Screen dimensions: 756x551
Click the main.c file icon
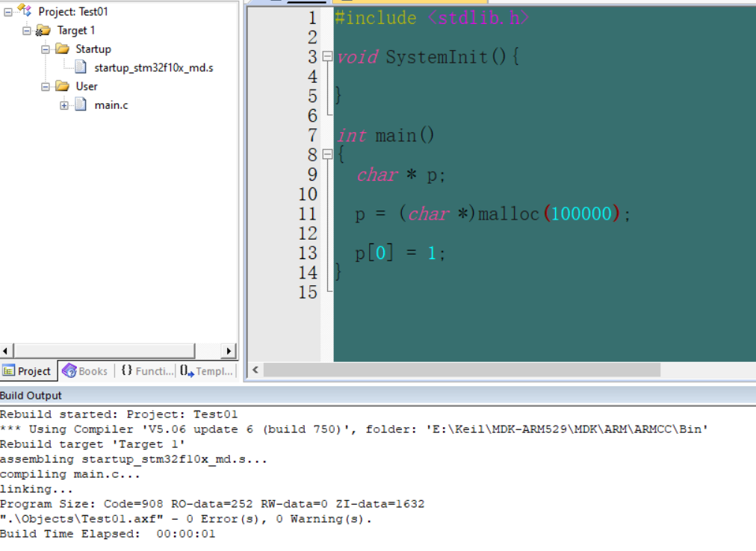tap(79, 105)
